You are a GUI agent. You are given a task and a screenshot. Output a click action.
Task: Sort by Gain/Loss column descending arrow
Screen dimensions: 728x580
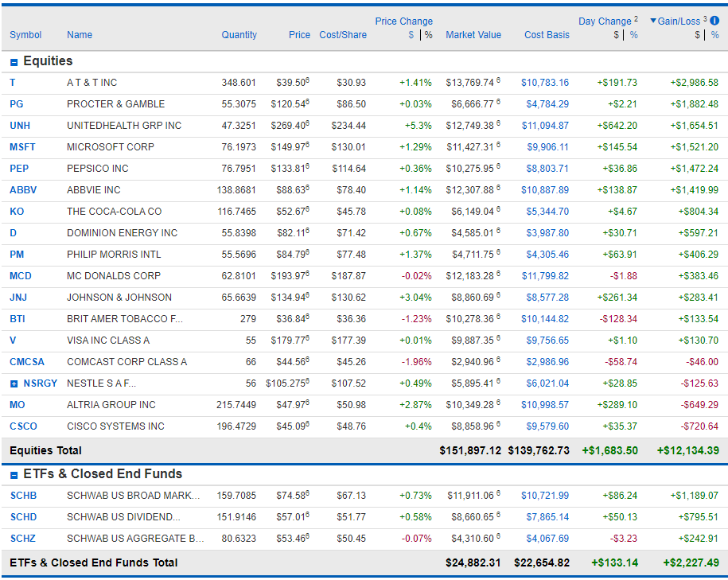[652, 21]
